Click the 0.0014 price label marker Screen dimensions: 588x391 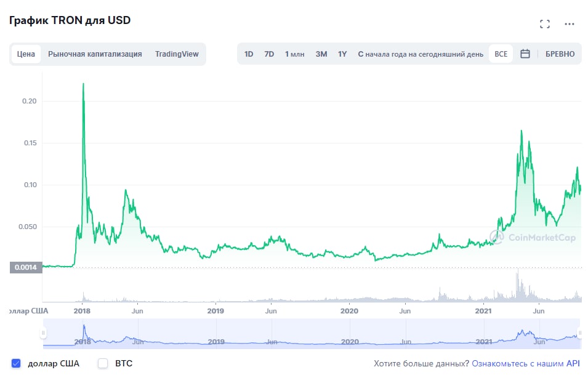click(x=26, y=267)
